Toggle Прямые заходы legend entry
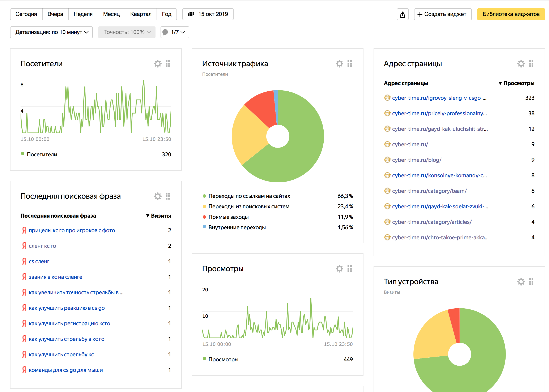Image resolution: width=549 pixels, height=392 pixels. pyautogui.click(x=228, y=217)
